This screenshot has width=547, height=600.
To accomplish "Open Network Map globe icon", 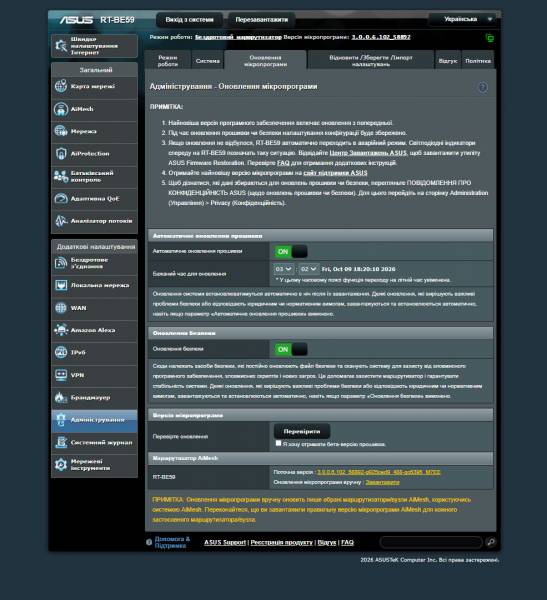I will (61, 86).
